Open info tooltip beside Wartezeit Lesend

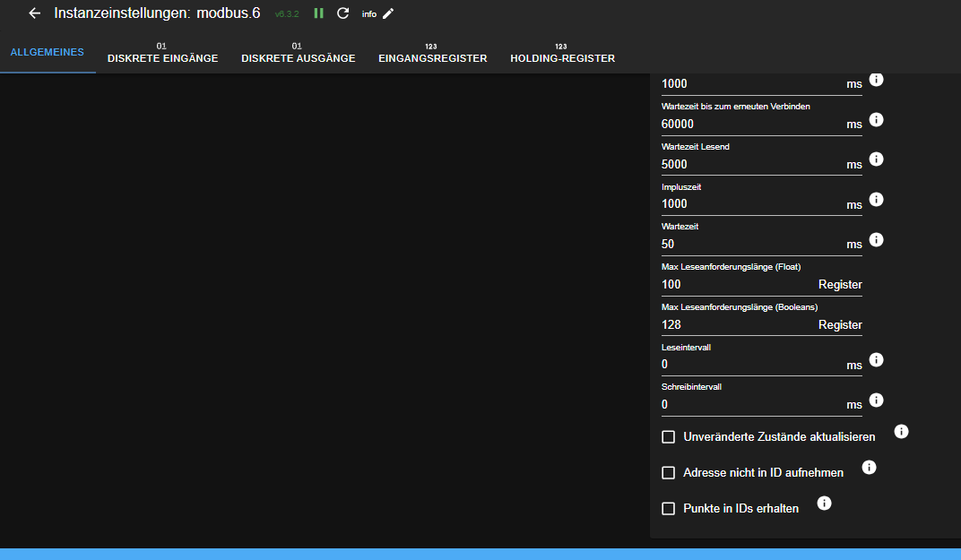pyautogui.click(x=876, y=159)
